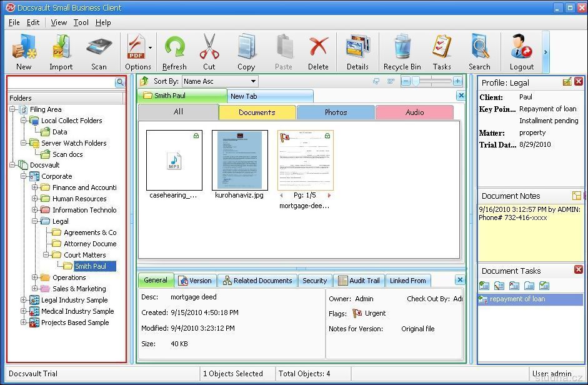Click the folder search magnifier icon
The image size is (588, 385).
pyautogui.click(x=120, y=82)
